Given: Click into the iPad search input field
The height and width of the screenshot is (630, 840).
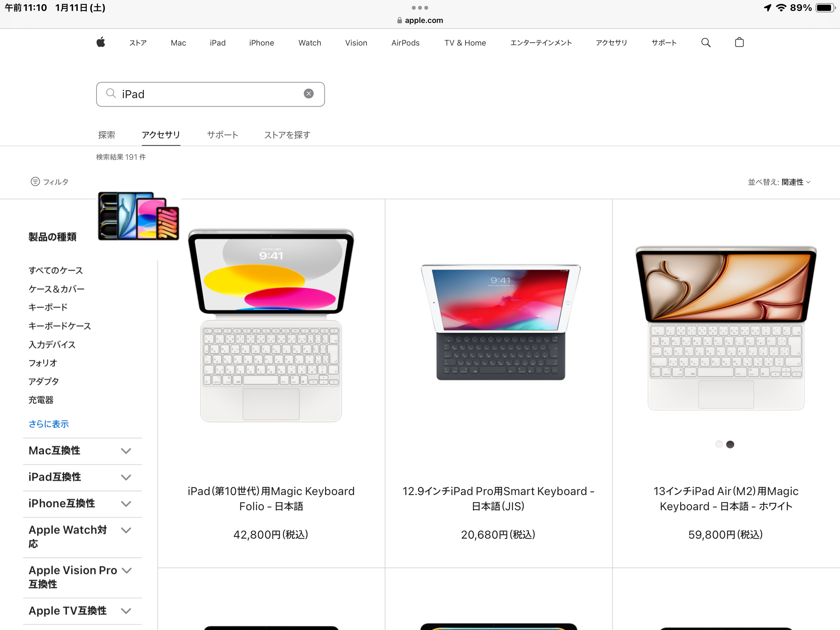Looking at the screenshot, I should pos(210,94).
